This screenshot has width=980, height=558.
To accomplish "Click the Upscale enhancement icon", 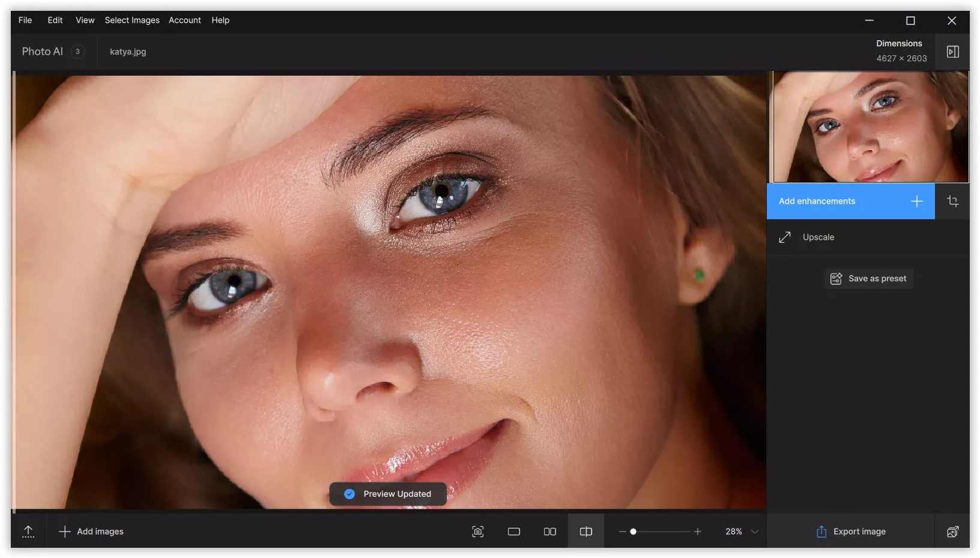I will (x=785, y=237).
